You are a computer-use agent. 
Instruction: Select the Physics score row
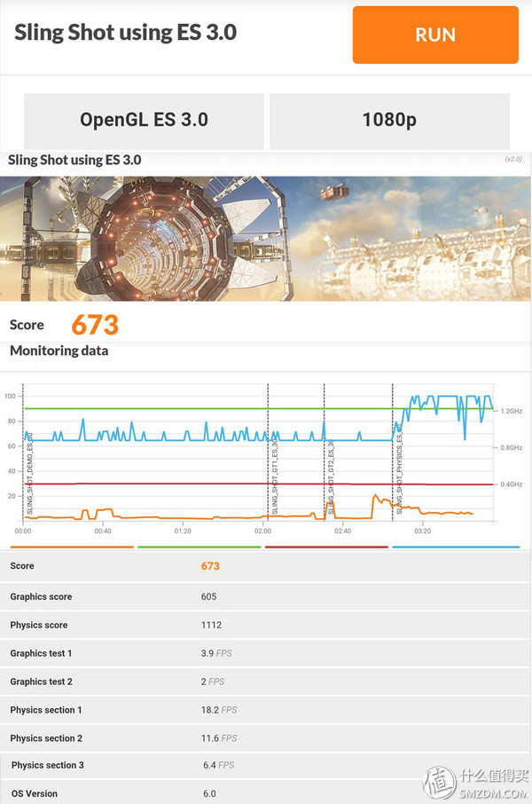click(266, 625)
